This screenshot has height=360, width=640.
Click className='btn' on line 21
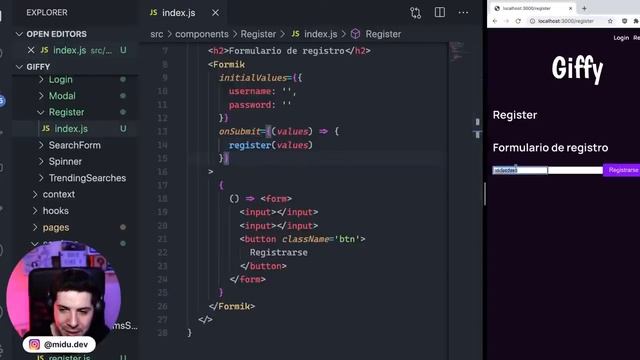click(x=321, y=239)
